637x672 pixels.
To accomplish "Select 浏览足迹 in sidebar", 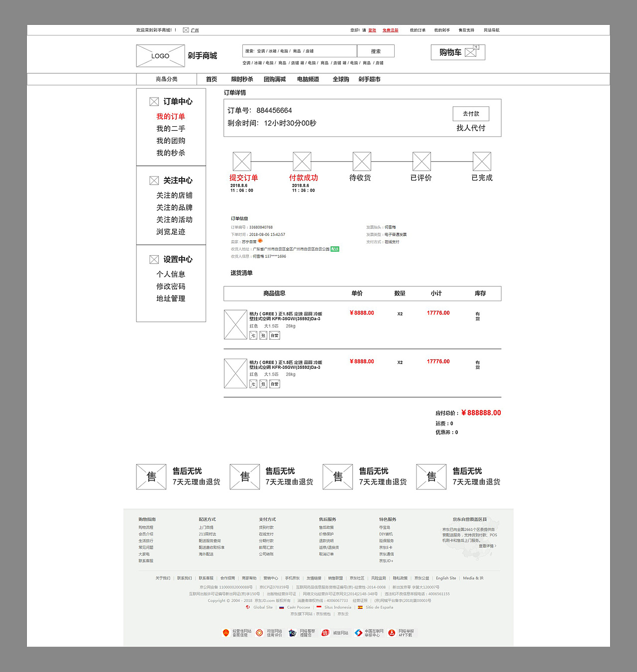I will [x=171, y=232].
